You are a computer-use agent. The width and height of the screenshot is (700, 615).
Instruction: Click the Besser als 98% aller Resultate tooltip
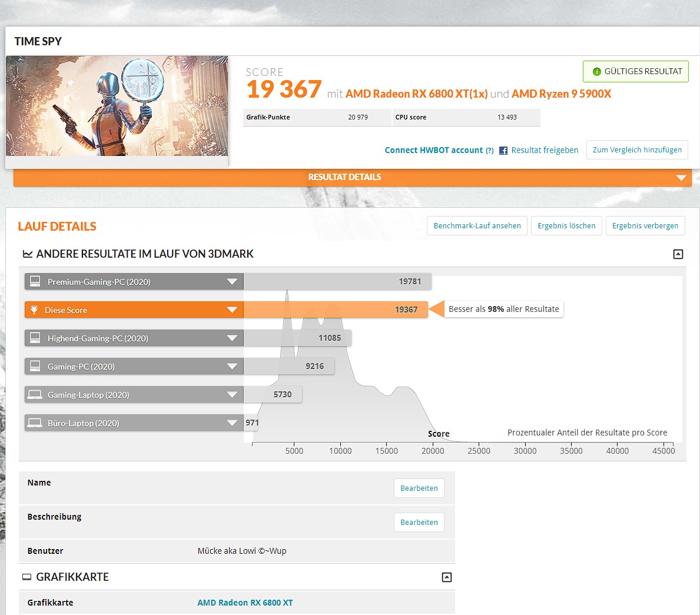pyautogui.click(x=503, y=309)
